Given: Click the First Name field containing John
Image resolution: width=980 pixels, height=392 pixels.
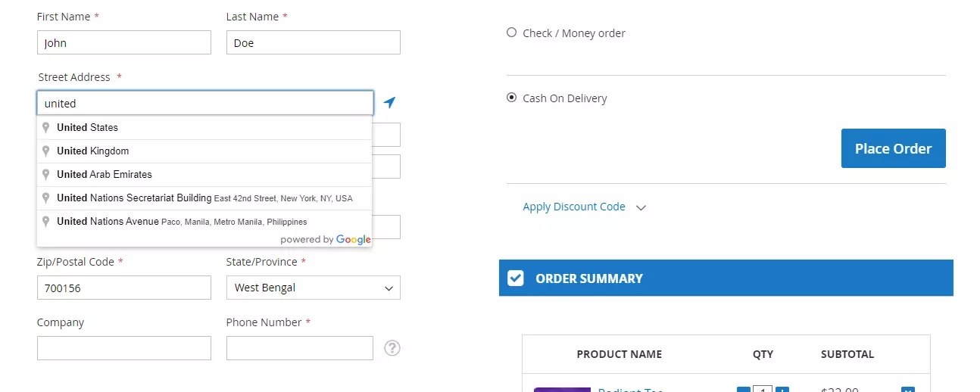Looking at the screenshot, I should [124, 42].
